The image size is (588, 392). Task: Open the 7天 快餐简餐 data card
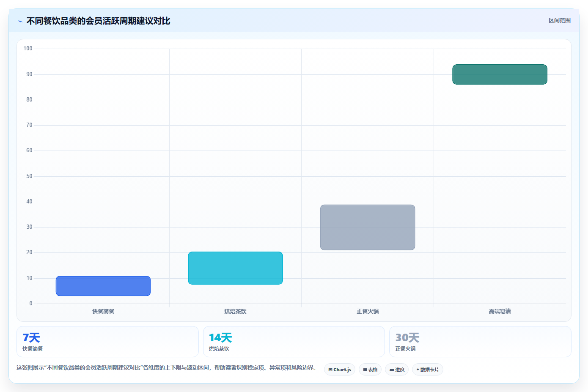coord(107,342)
